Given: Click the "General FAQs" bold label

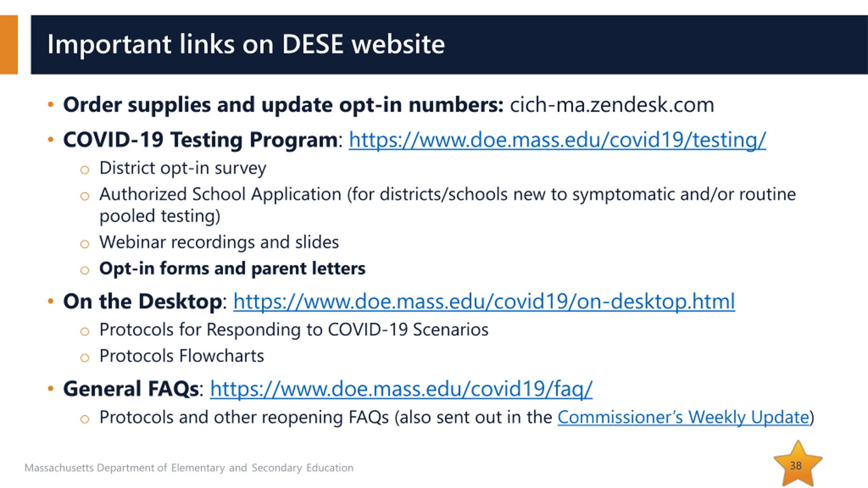Looking at the screenshot, I should (131, 389).
